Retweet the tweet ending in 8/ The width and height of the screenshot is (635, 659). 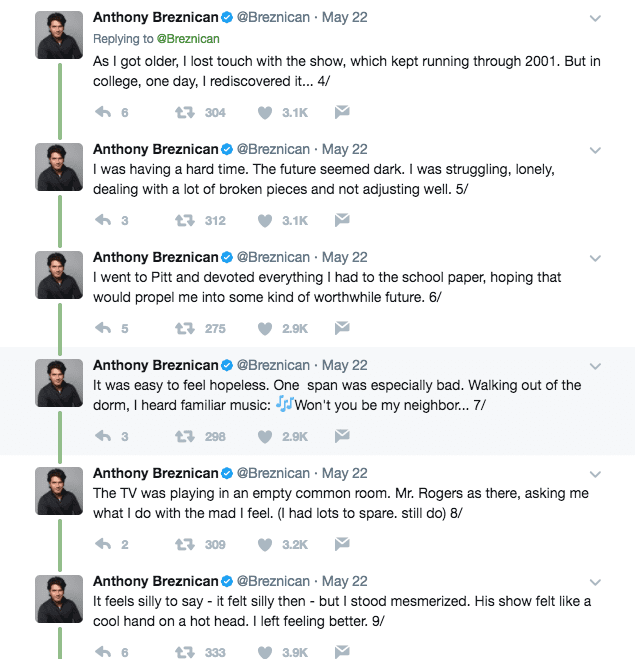coord(185,544)
